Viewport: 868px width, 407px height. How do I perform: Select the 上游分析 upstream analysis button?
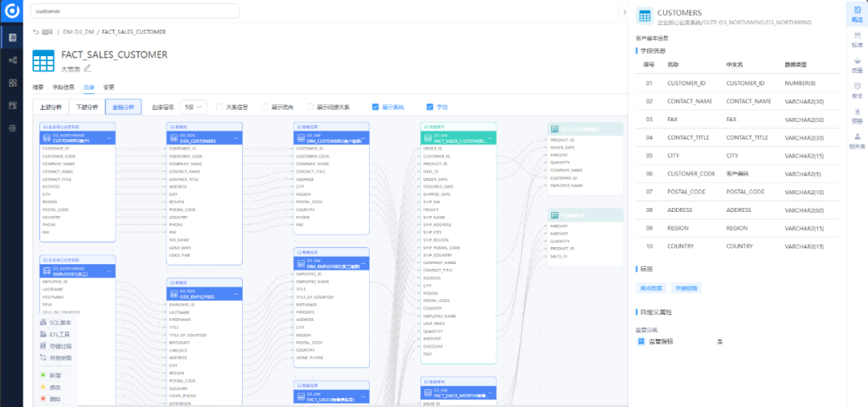pyautogui.click(x=51, y=107)
